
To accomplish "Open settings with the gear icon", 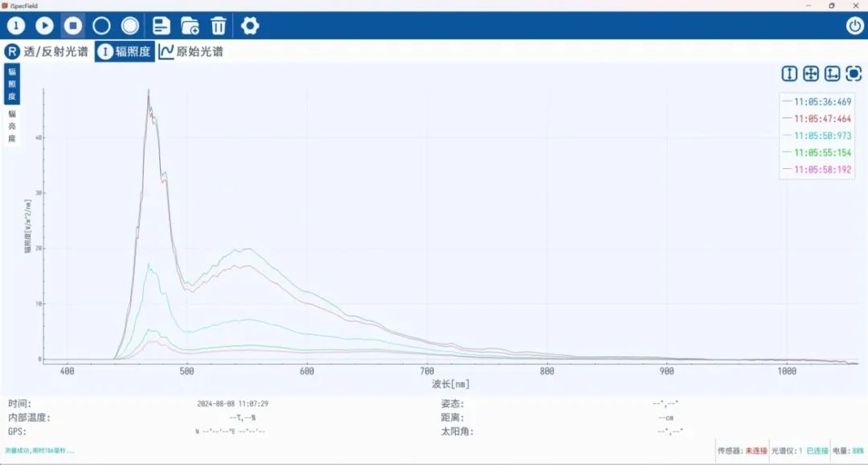I will click(x=250, y=26).
